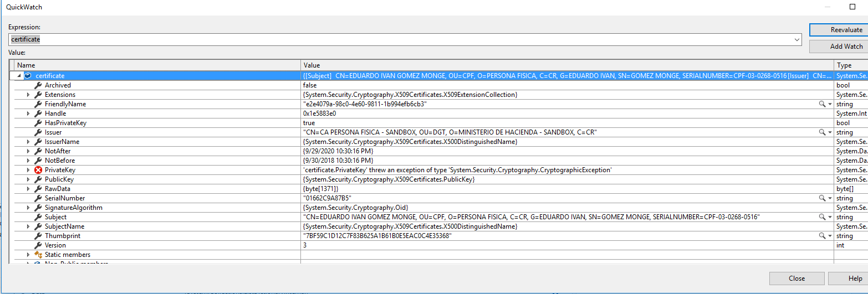
Task: Click the wrench icon beside NotBefore
Action: pyautogui.click(x=38, y=161)
